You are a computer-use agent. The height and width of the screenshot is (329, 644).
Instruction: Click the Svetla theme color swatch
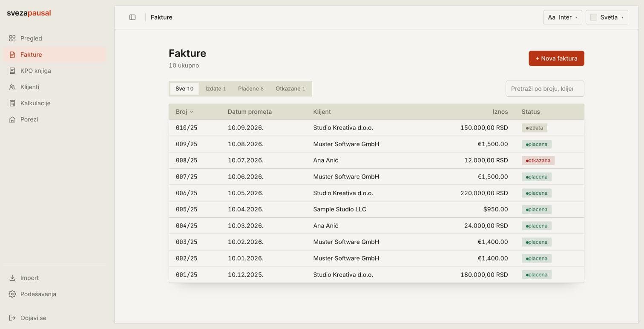[x=593, y=17]
